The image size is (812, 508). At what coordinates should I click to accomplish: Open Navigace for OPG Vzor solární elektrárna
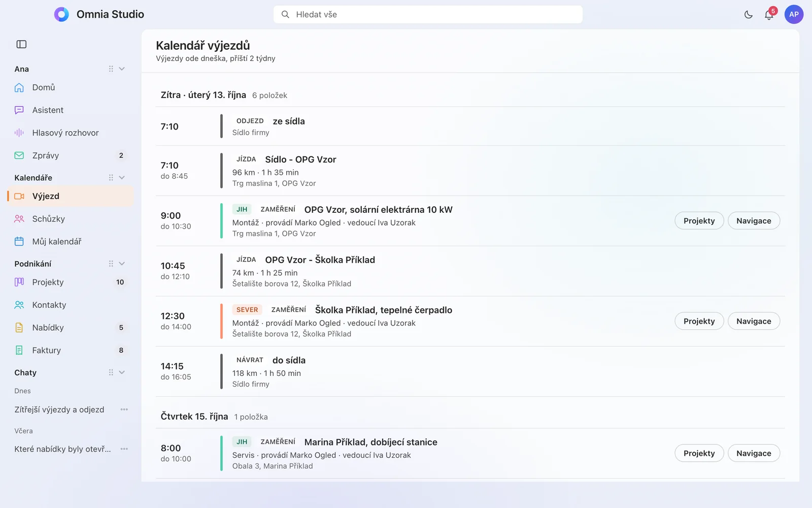(754, 220)
